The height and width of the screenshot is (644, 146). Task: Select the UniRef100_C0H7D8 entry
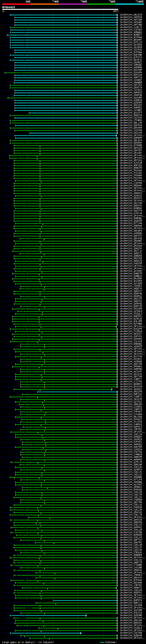[x=131, y=183]
